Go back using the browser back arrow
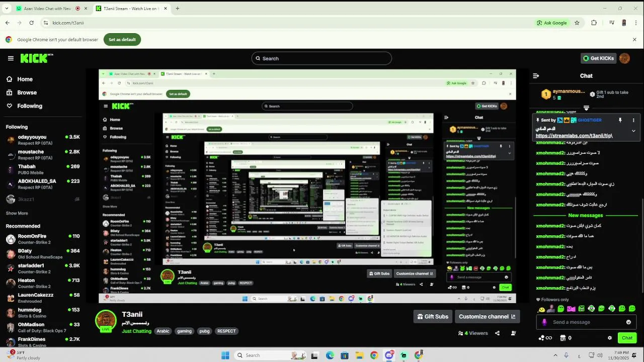 point(7,23)
